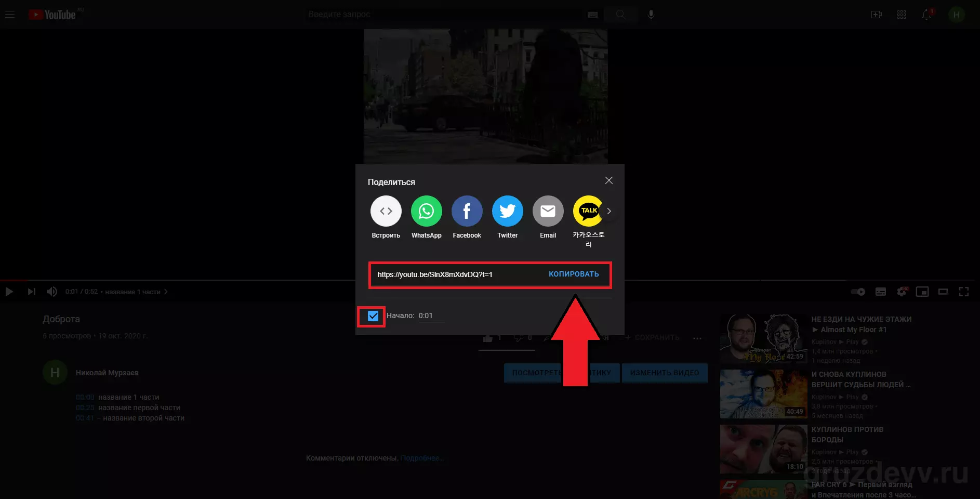Viewport: 980px width, 499px height.
Task: Jump to timestamp 00:00
Action: point(85,397)
